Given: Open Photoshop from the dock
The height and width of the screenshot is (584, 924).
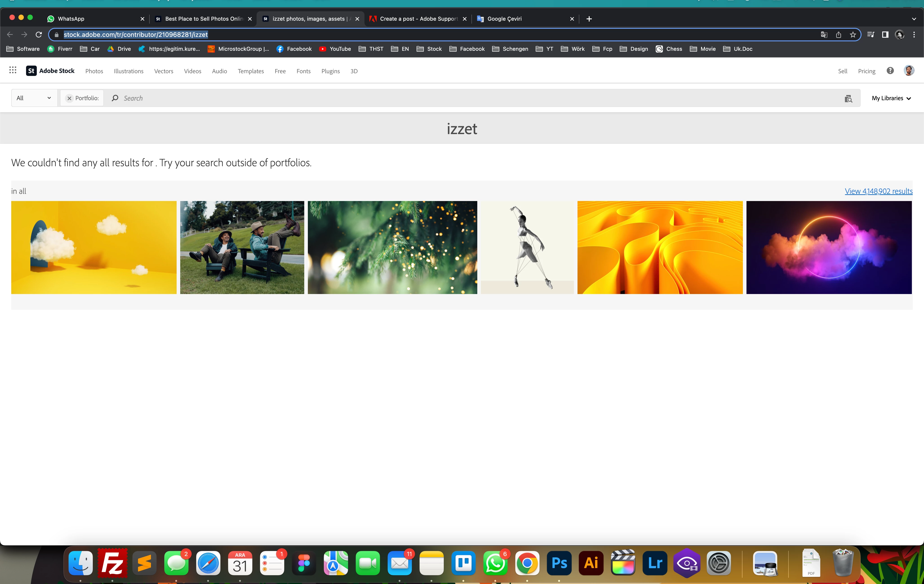Looking at the screenshot, I should coord(559,563).
